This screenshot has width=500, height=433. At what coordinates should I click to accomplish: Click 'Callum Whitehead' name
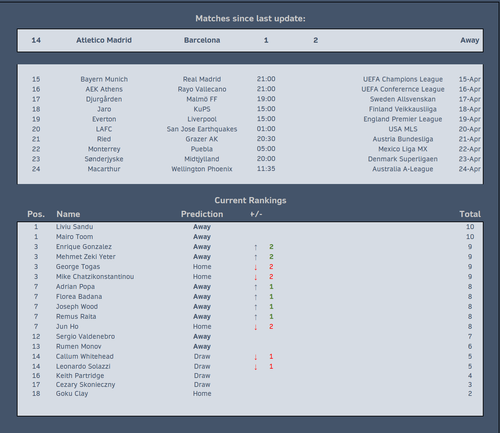(84, 357)
